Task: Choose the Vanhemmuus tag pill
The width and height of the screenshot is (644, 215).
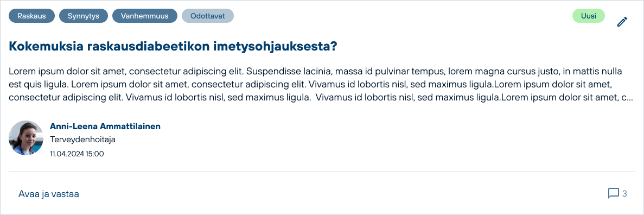Action: (144, 16)
